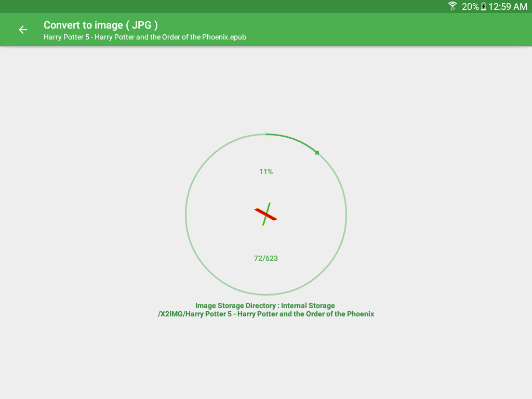Click the Harry Potter epub filename subtitle

[145, 37]
